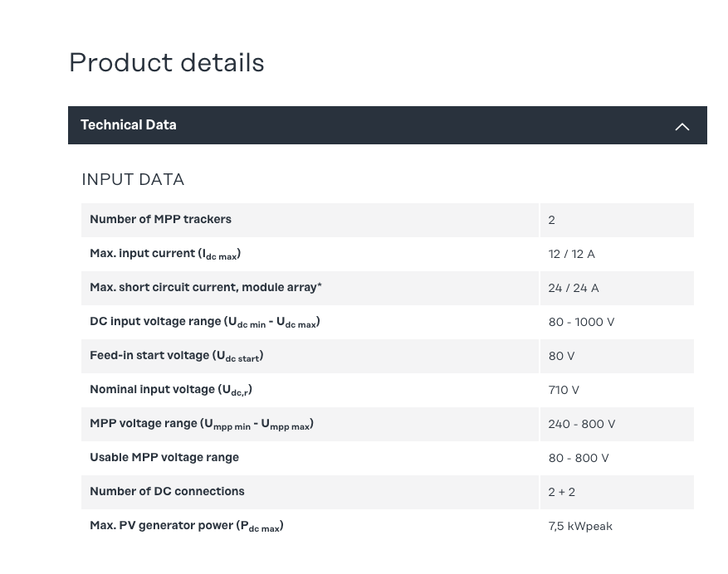Select the Usable MPP voltage range label
Screen dimensions: 728x574
point(164,458)
